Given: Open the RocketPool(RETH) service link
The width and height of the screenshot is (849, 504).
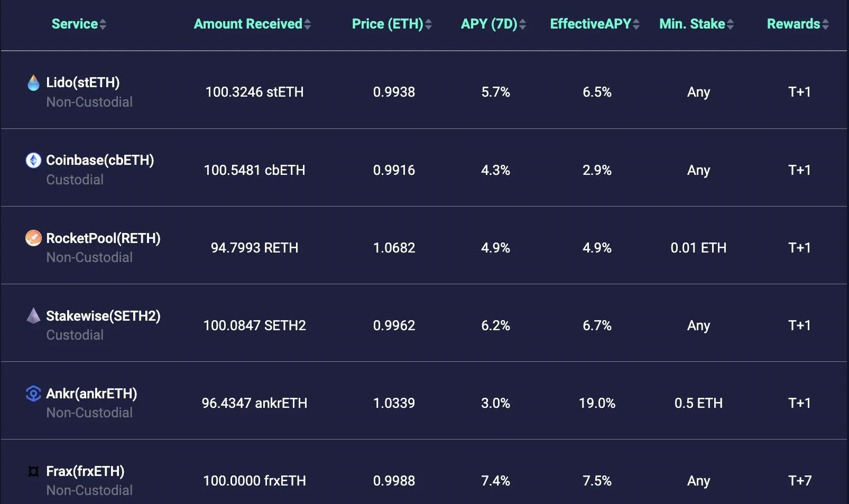Looking at the screenshot, I should click(103, 238).
